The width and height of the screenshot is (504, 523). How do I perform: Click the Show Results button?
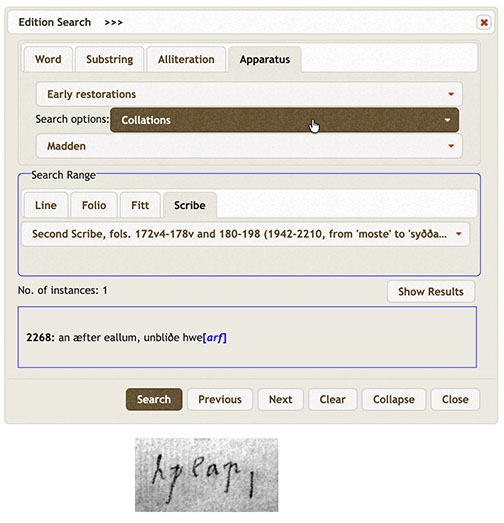(x=431, y=292)
